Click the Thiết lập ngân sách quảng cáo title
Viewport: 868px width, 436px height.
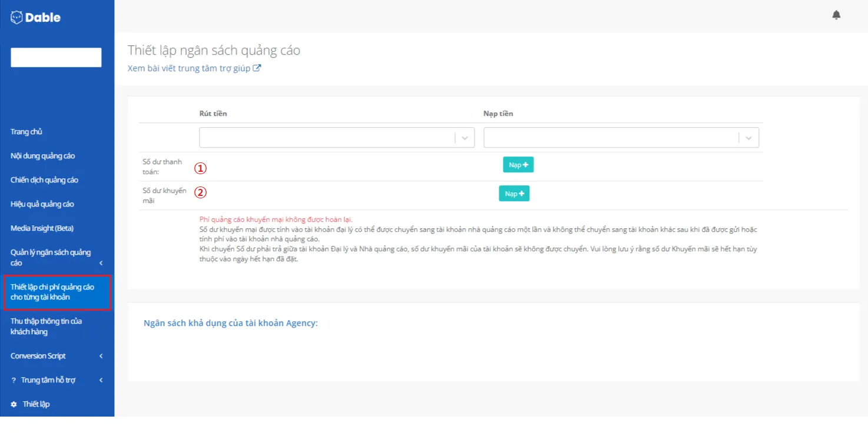click(x=214, y=51)
